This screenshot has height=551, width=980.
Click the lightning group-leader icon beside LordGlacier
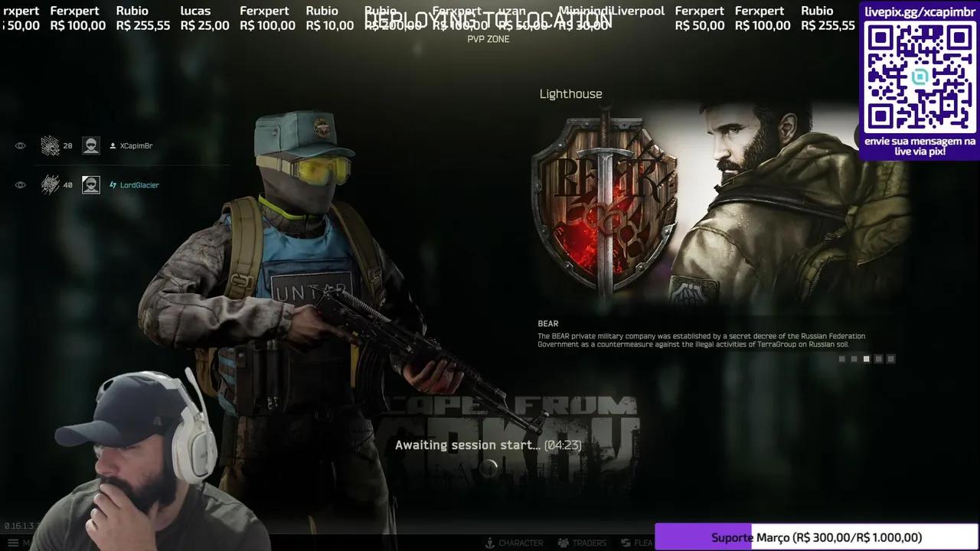[113, 184]
